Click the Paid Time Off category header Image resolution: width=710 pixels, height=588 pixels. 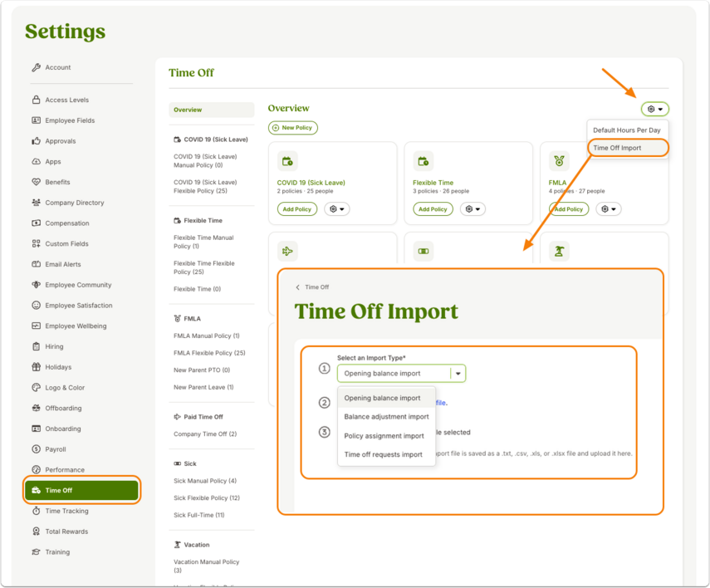198,417
